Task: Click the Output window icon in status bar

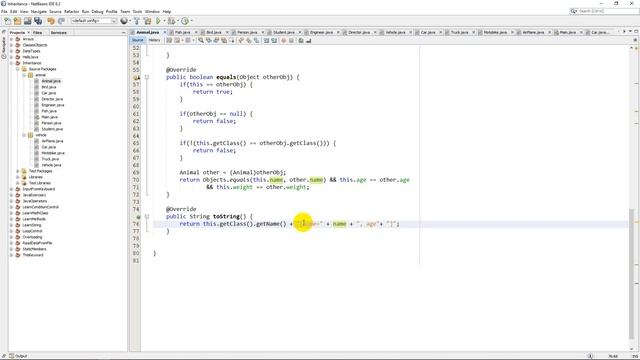Action: [11, 356]
